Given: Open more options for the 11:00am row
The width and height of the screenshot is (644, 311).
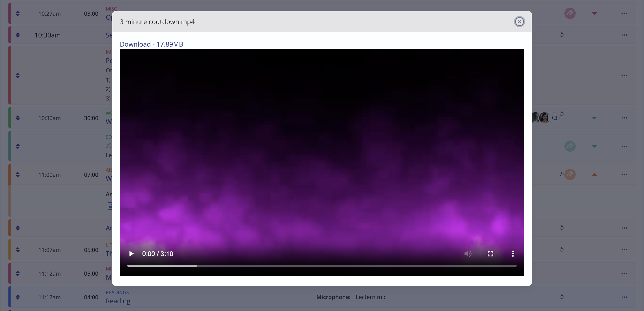Looking at the screenshot, I should pyautogui.click(x=624, y=175).
